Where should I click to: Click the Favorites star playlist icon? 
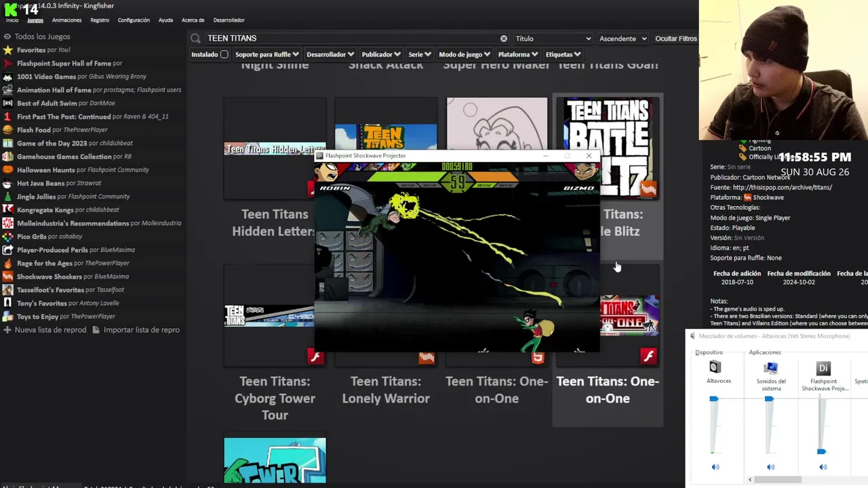[x=7, y=50]
